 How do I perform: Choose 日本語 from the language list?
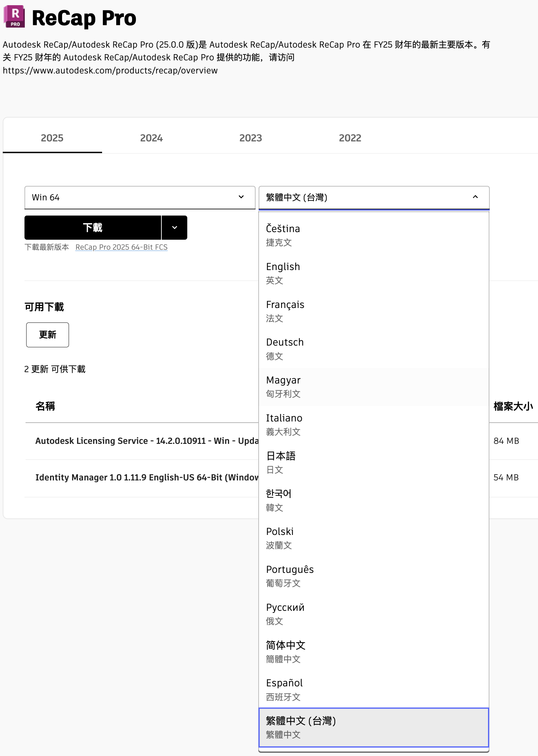click(x=374, y=462)
